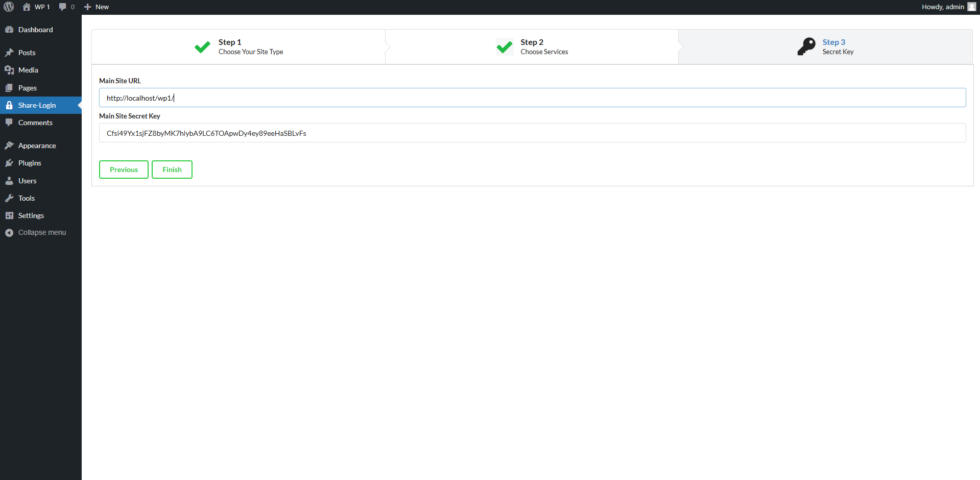The height and width of the screenshot is (480, 980).
Task: Switch to the Step 1 tab
Action: [238, 46]
